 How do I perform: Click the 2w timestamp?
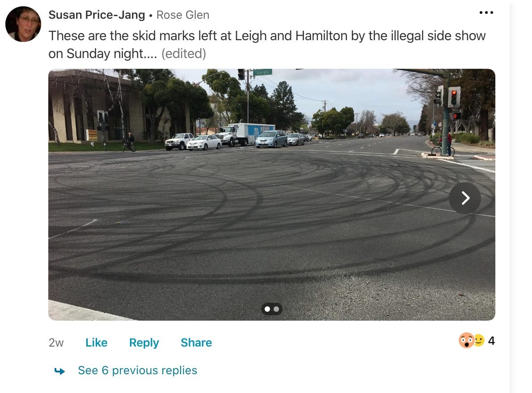[56, 343]
